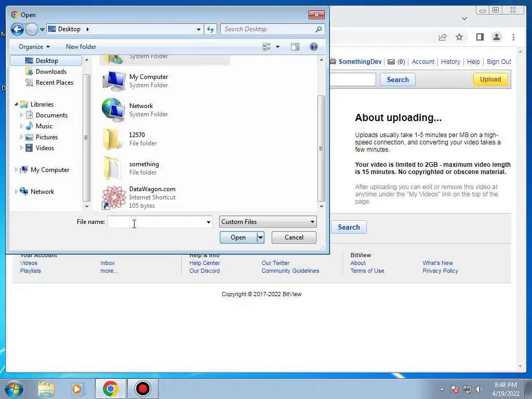Viewport: 532px width, 399px height.
Task: Expand the address bar history dropdown
Action: [x=199, y=30]
